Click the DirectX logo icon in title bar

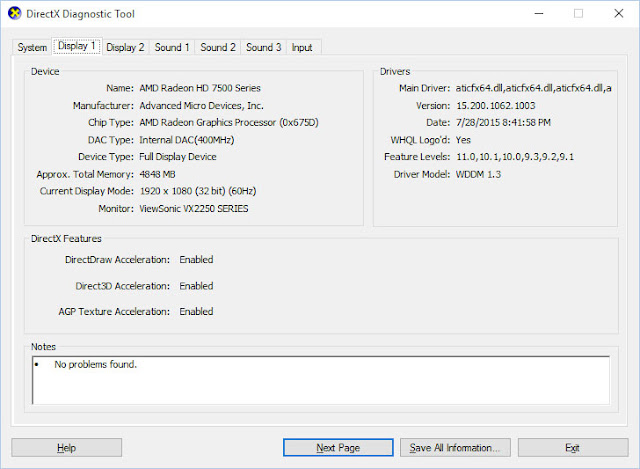click(15, 13)
